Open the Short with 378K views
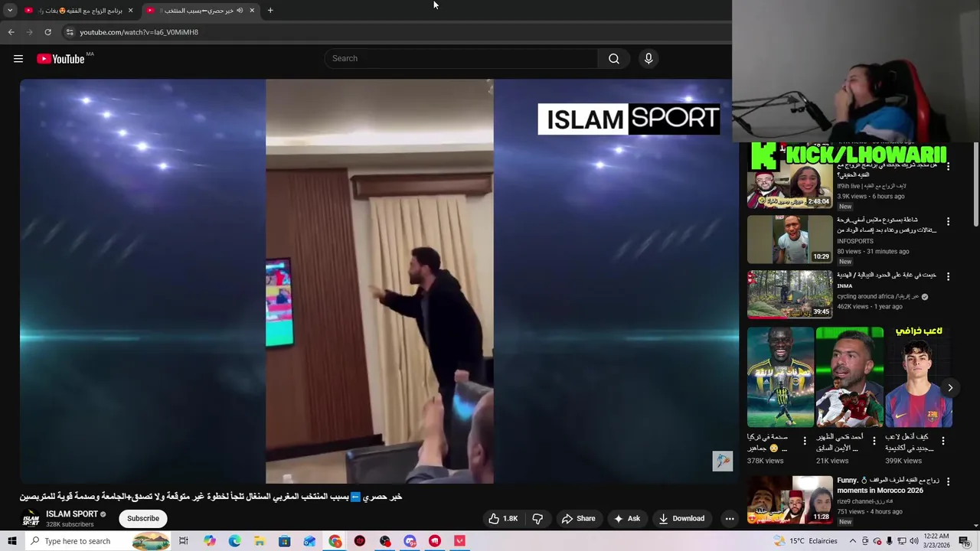Viewport: 980px width, 551px height. [x=780, y=377]
